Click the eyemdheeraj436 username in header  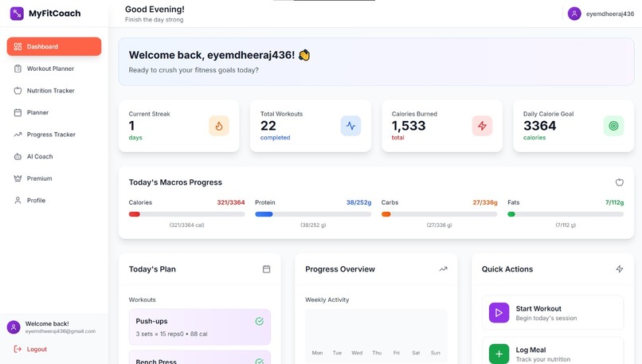pos(610,14)
